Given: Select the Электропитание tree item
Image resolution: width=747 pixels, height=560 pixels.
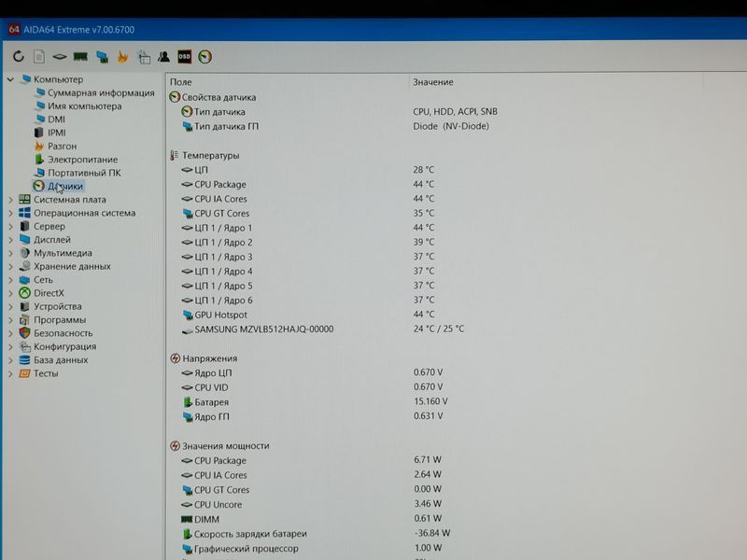Looking at the screenshot, I should click(x=82, y=160).
